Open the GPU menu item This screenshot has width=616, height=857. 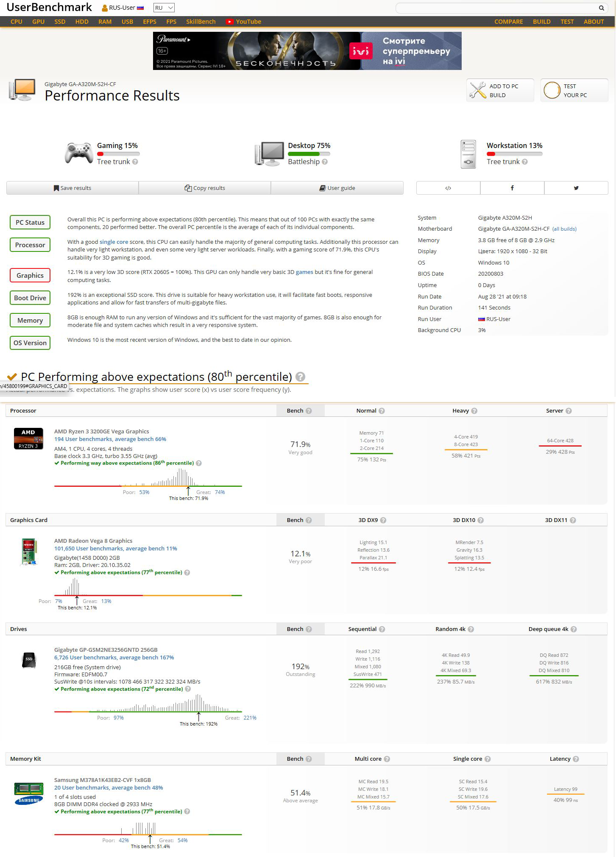pos(39,22)
